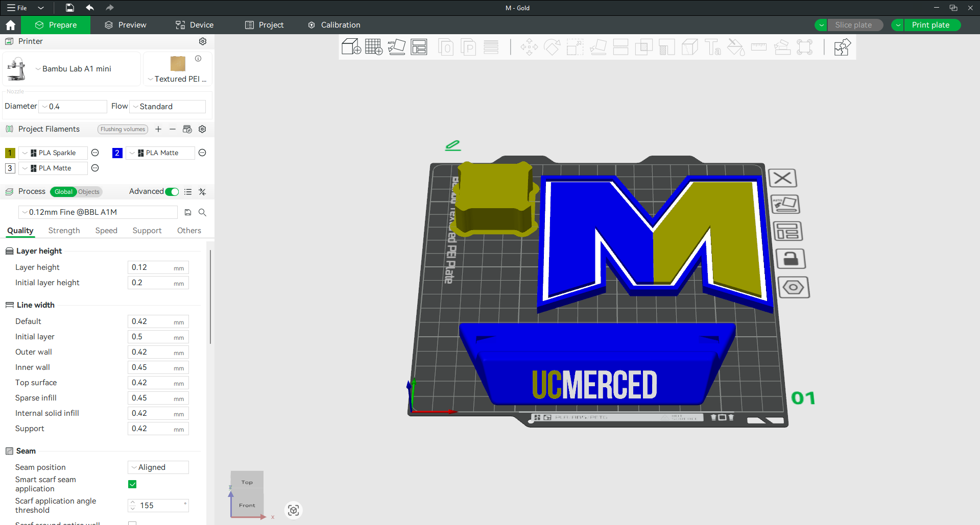Viewport: 980px width, 525px height.
Task: Search process settings with magnifier icon
Action: coord(202,212)
